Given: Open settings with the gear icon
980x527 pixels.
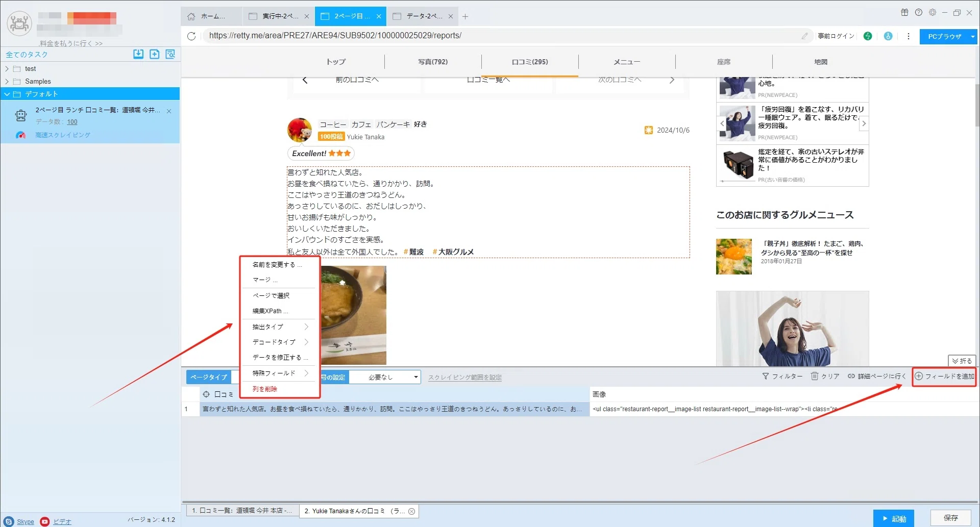Looking at the screenshot, I should pos(933,13).
